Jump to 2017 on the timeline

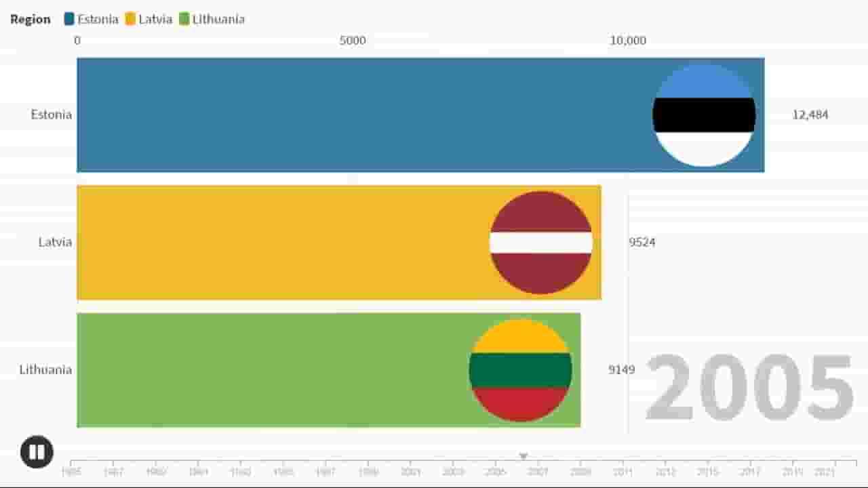750,472
